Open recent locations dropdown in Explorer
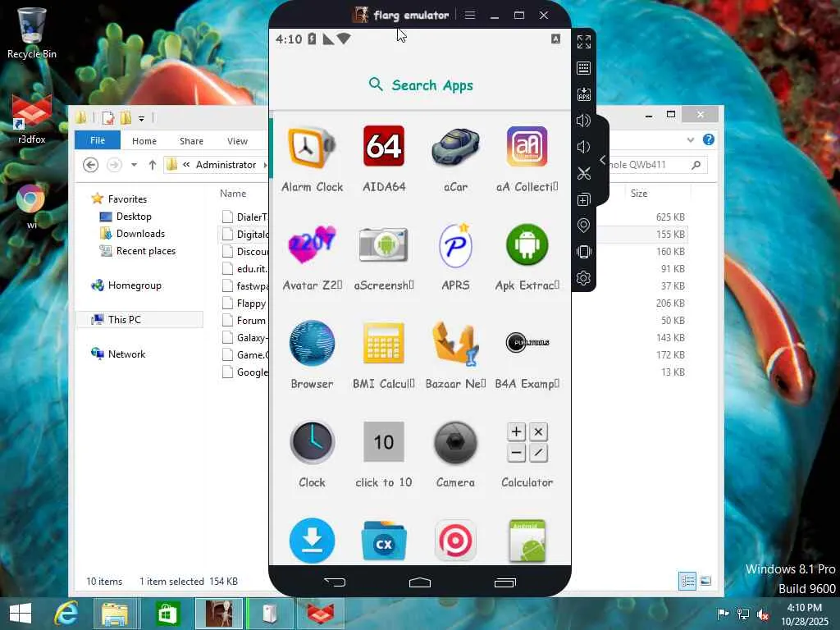This screenshot has width=840, height=630. [x=134, y=165]
